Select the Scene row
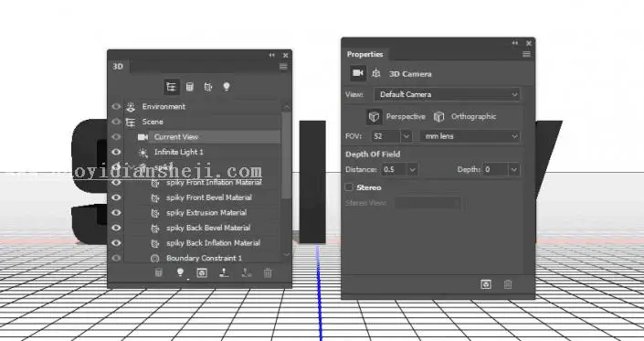The image size is (644, 341). click(203, 122)
